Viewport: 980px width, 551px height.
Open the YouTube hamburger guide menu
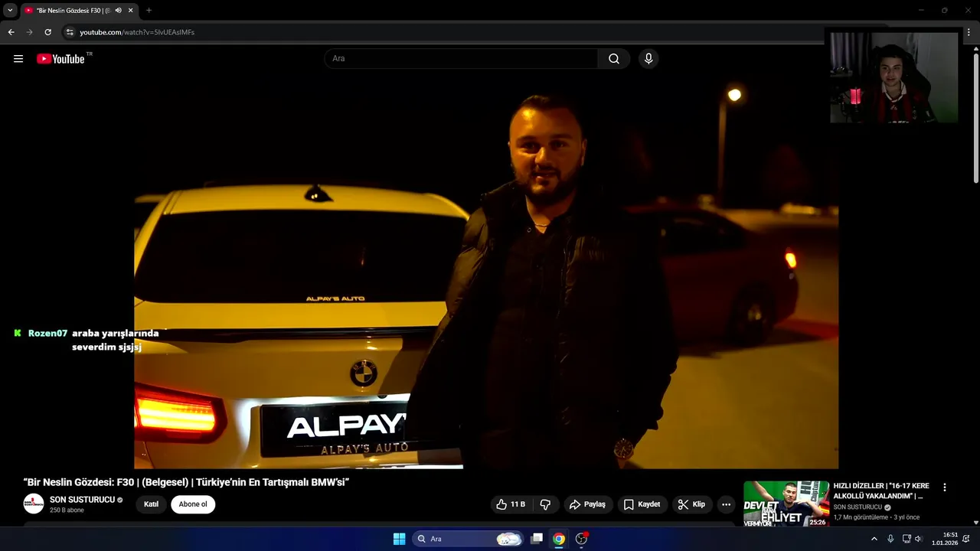18,58
